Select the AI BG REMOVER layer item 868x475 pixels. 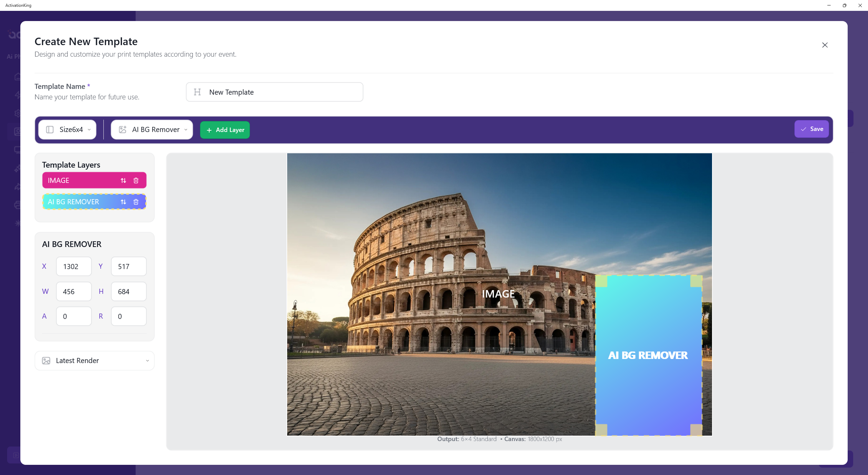pyautogui.click(x=78, y=202)
